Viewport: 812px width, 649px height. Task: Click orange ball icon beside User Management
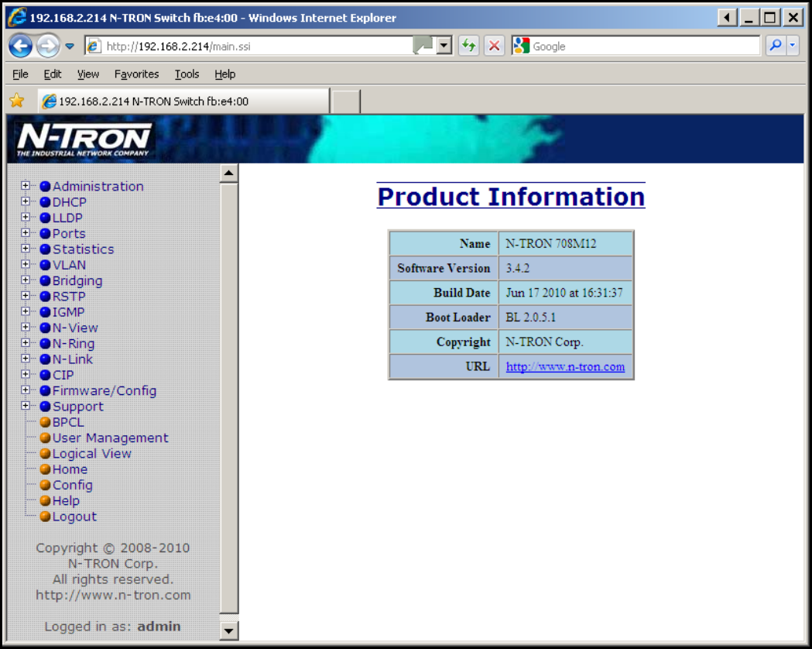pyautogui.click(x=45, y=438)
